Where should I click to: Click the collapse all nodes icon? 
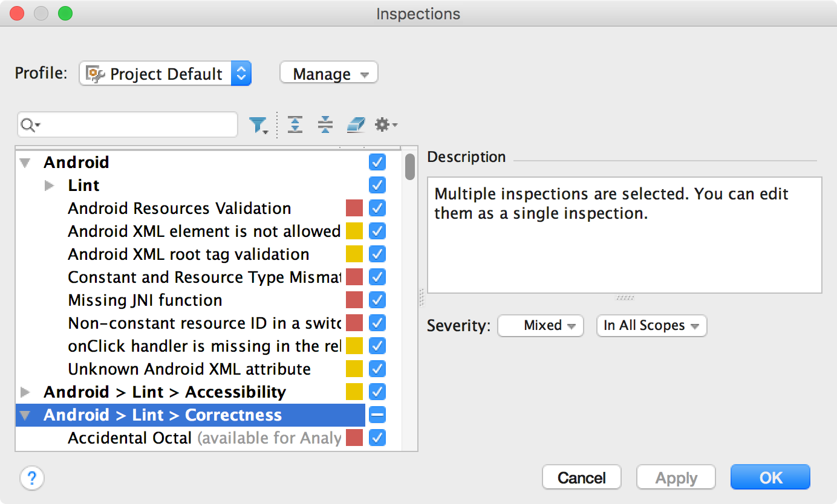point(325,124)
